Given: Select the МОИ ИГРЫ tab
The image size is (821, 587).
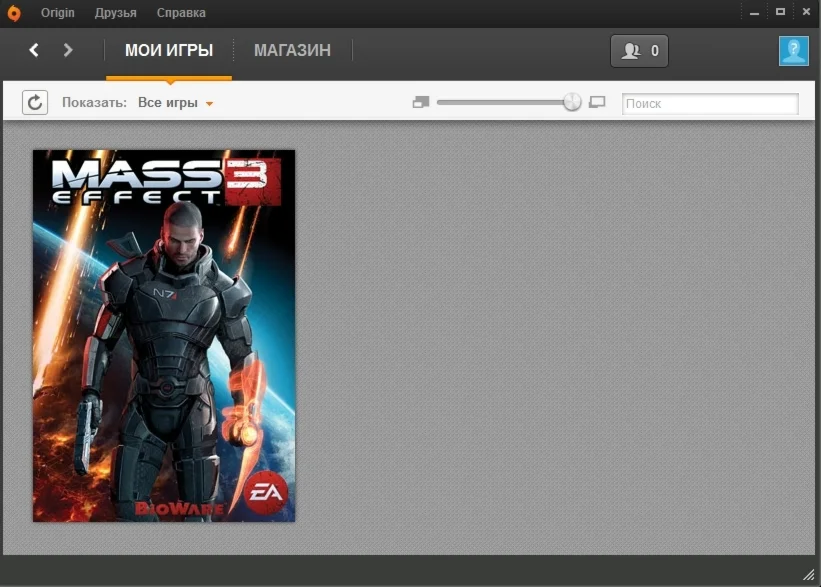Looking at the screenshot, I should click(168, 49).
